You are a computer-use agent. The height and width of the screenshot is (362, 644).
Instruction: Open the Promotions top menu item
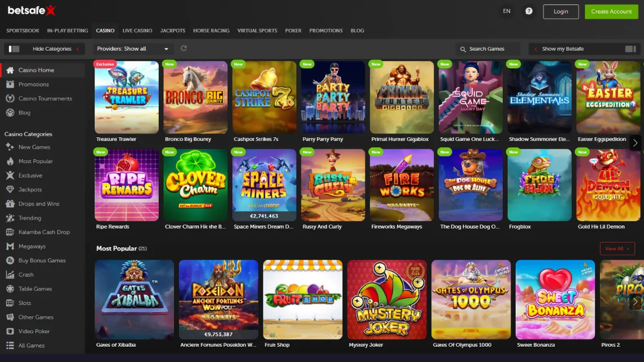(x=326, y=31)
